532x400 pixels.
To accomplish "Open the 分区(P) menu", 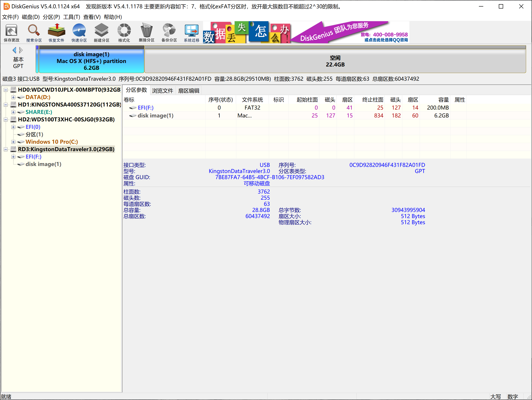I will click(x=51, y=17).
